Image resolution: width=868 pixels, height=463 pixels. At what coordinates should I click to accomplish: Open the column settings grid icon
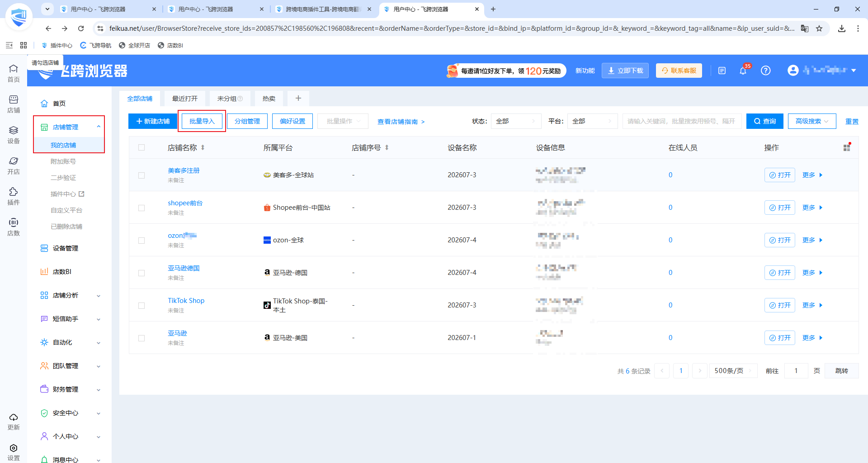click(x=847, y=148)
